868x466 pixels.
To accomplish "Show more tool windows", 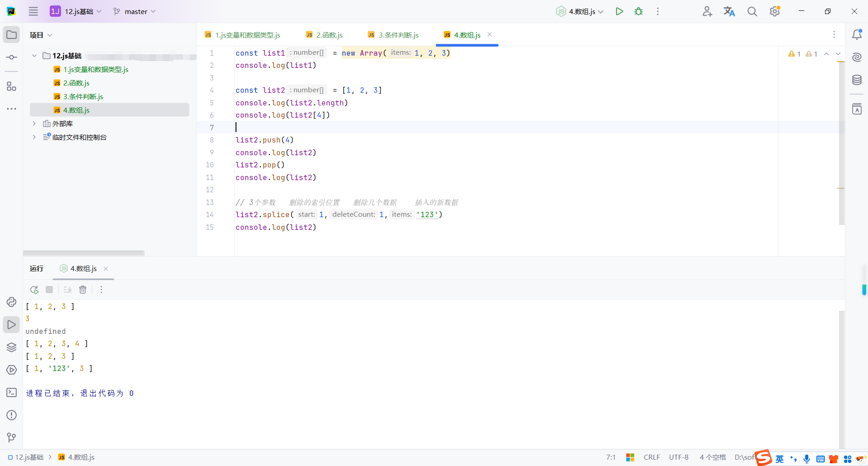I will [x=11, y=109].
